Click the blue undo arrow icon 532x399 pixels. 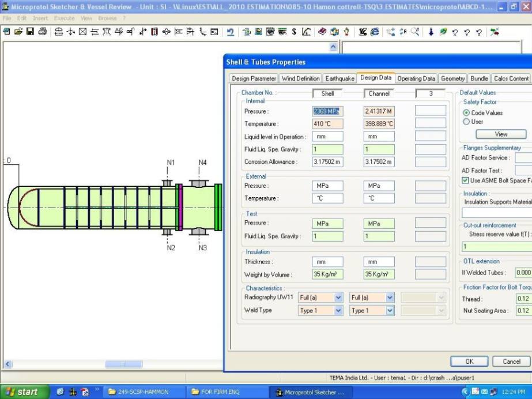tap(231, 32)
